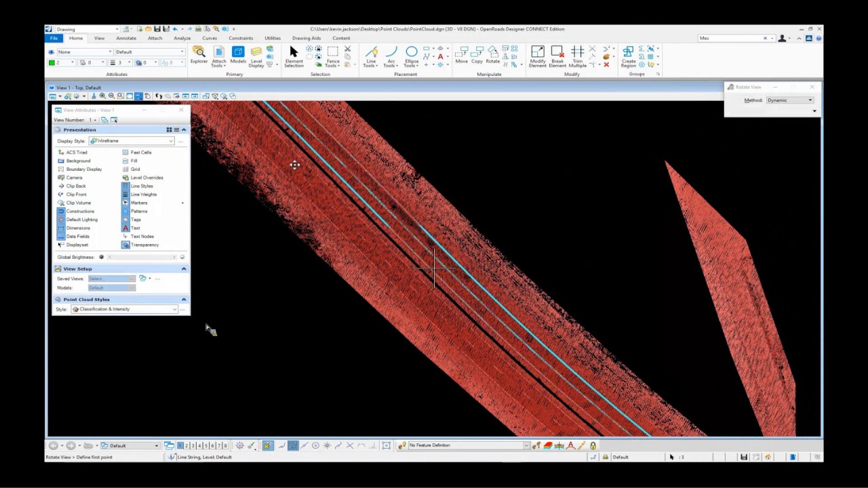Click Point Cloud Style ellipsis button

(x=183, y=310)
